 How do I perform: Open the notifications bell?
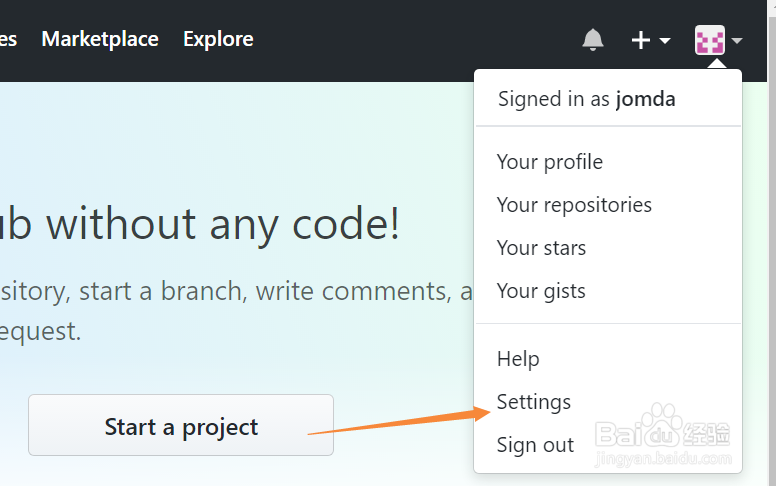click(x=593, y=40)
